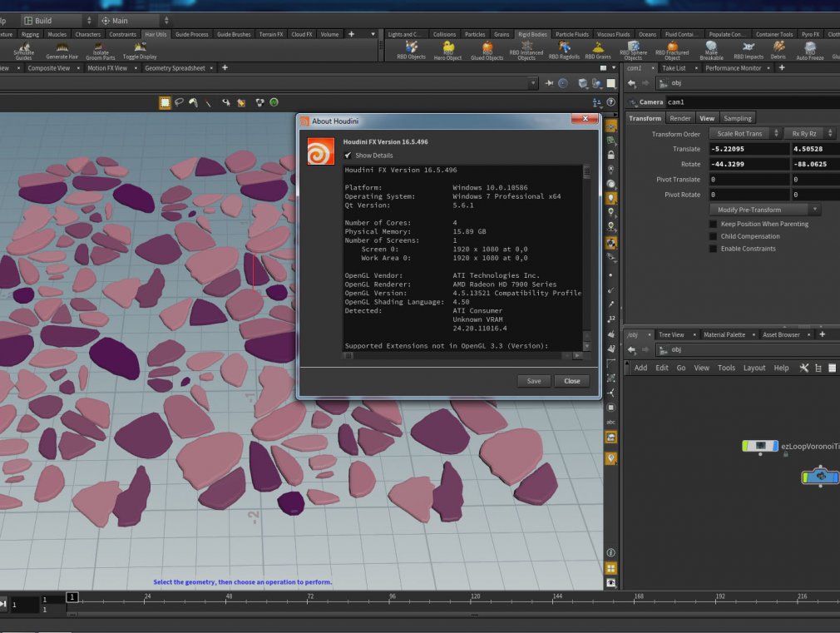Click the About dialog vertical scrollbar

586,257
